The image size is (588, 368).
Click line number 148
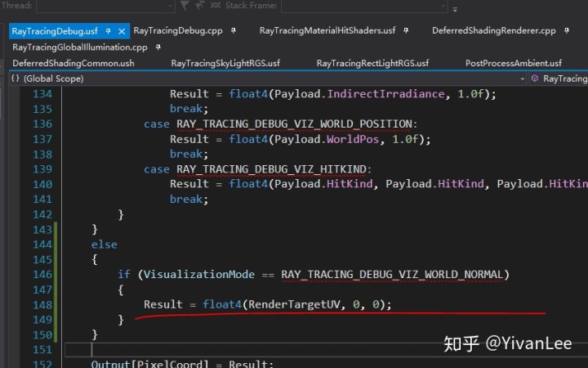point(42,305)
